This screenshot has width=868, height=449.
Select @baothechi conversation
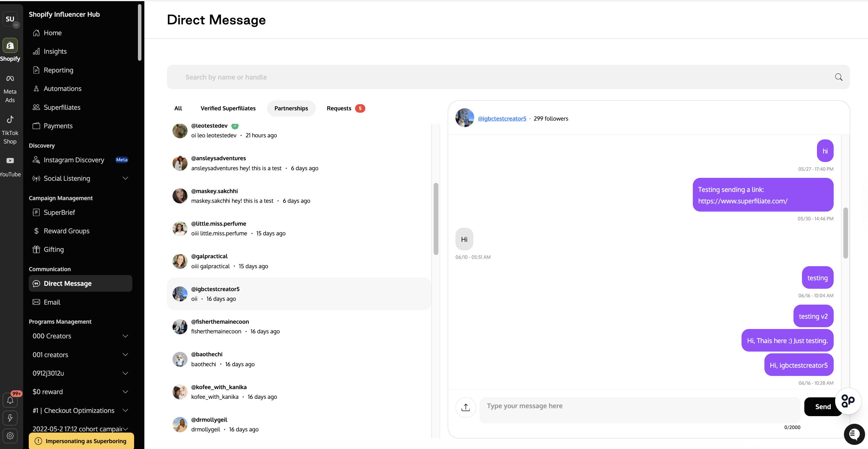pos(299,359)
